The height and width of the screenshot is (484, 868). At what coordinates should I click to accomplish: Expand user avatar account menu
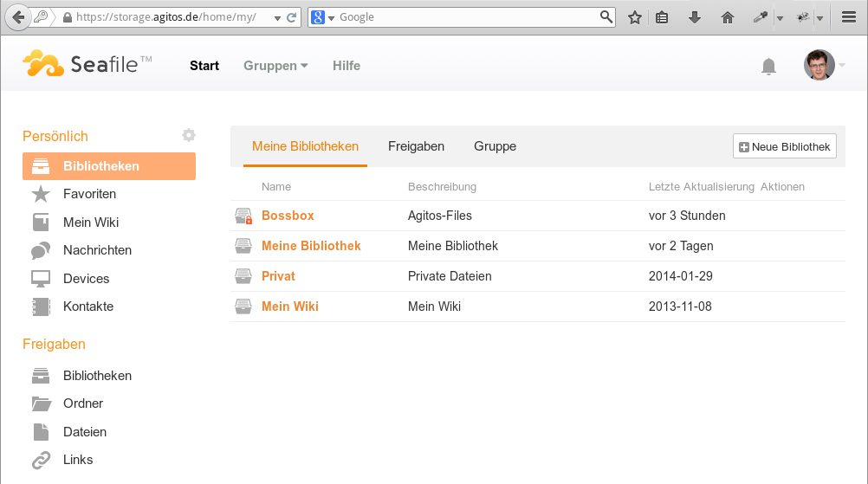coord(825,65)
